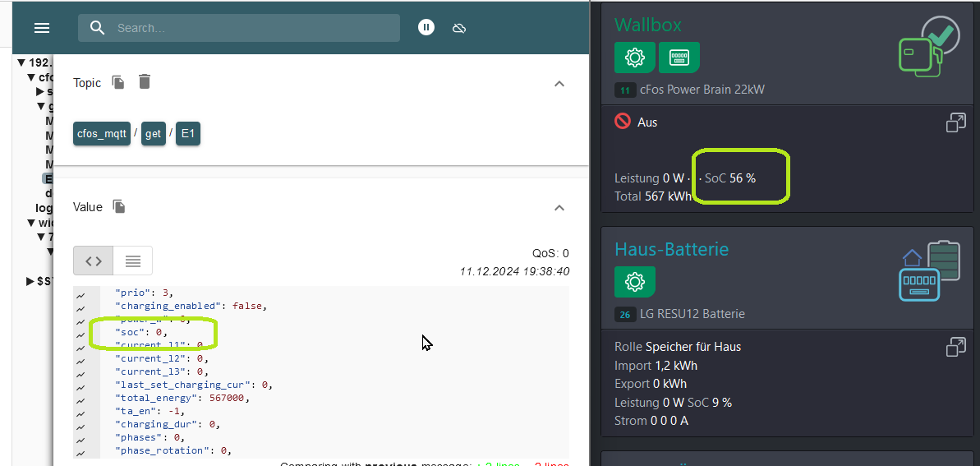The image size is (980, 466).
Task: Select the E1 breadcrumb segment
Action: coord(188,134)
